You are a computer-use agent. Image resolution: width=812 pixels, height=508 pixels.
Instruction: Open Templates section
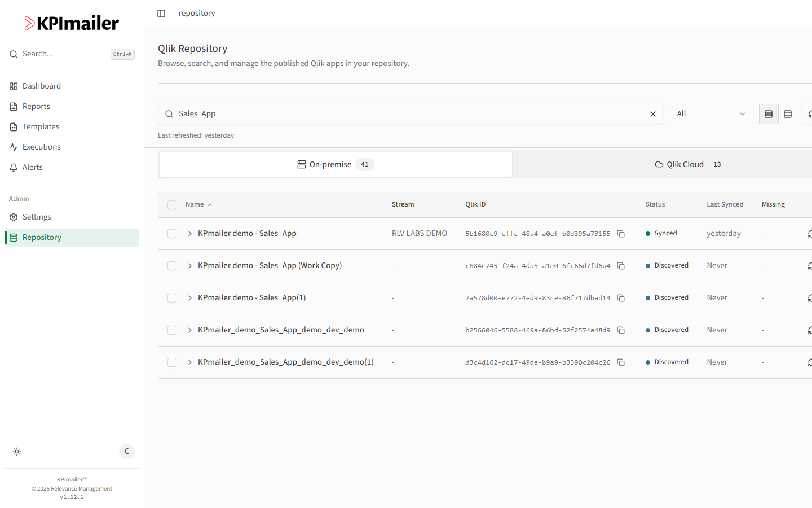(x=72, y=126)
